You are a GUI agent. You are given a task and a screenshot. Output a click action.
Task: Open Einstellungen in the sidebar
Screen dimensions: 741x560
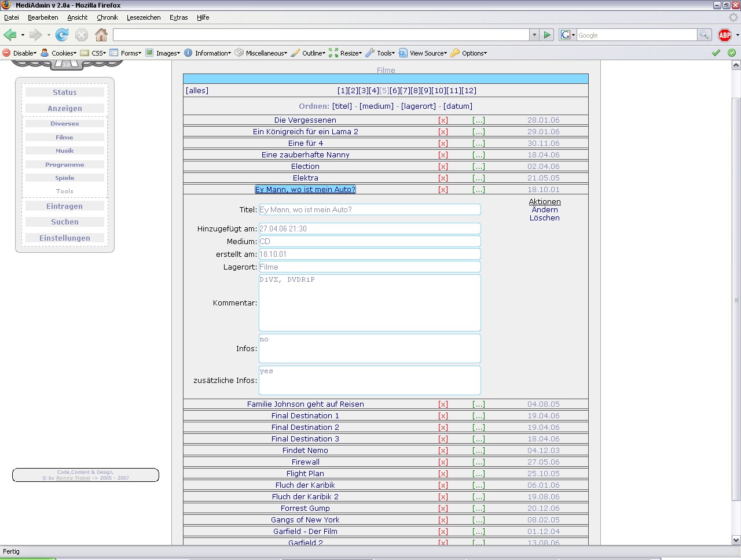[65, 238]
